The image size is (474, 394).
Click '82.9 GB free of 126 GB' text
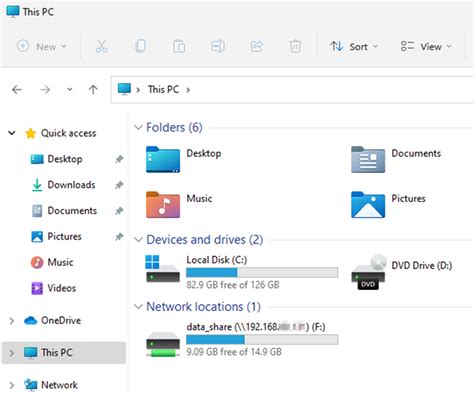tap(233, 285)
